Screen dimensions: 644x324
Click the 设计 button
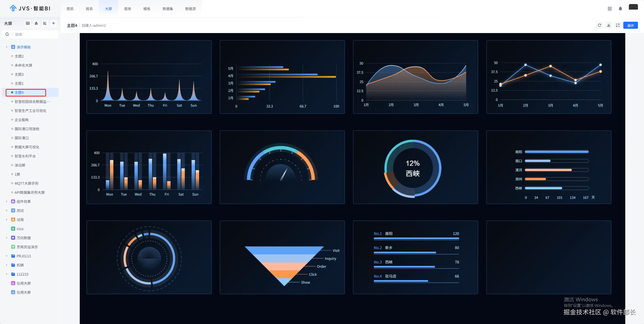(x=630, y=25)
